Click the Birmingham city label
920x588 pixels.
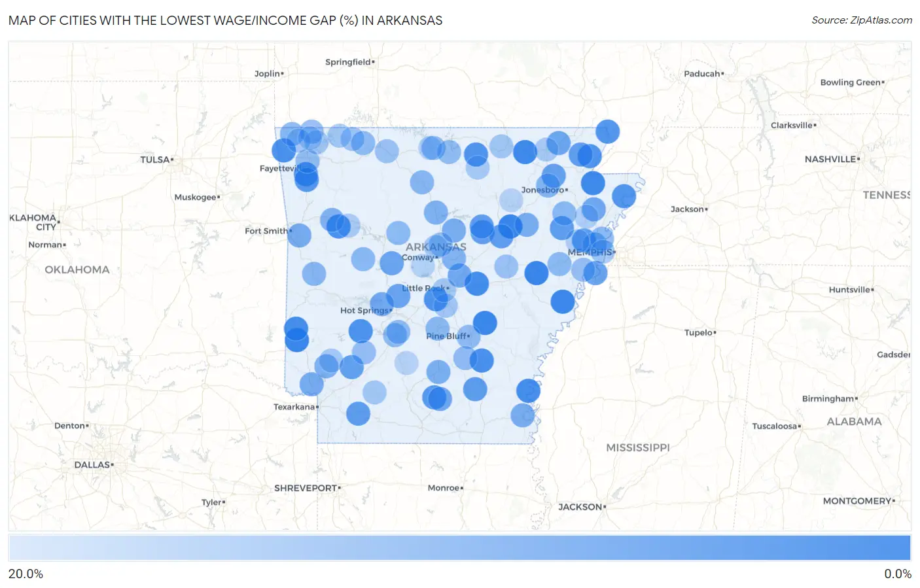[x=828, y=399]
